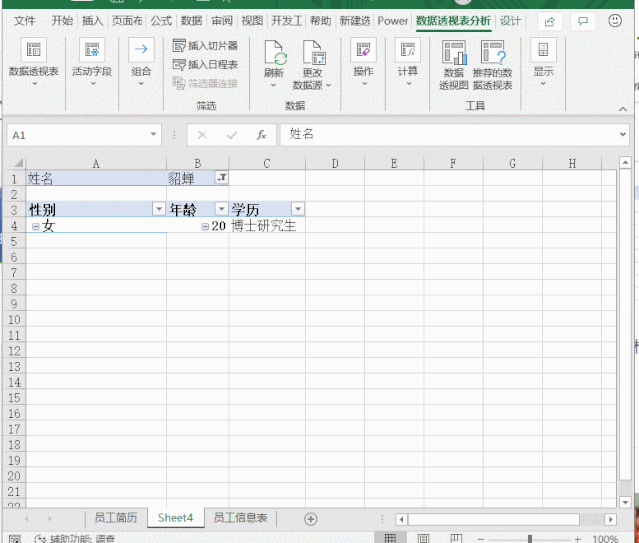The height and width of the screenshot is (543, 639).
Task: Click 更改数据源 change data source icon
Action: pyautogui.click(x=313, y=53)
